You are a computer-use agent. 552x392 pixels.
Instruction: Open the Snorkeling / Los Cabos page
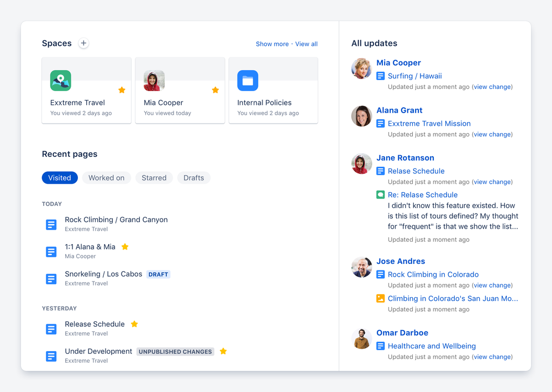coord(103,274)
